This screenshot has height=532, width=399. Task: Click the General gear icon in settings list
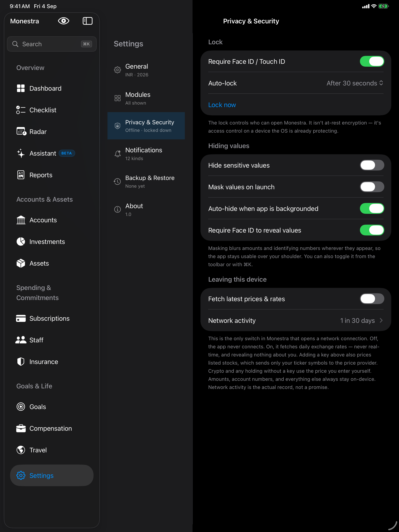click(117, 70)
